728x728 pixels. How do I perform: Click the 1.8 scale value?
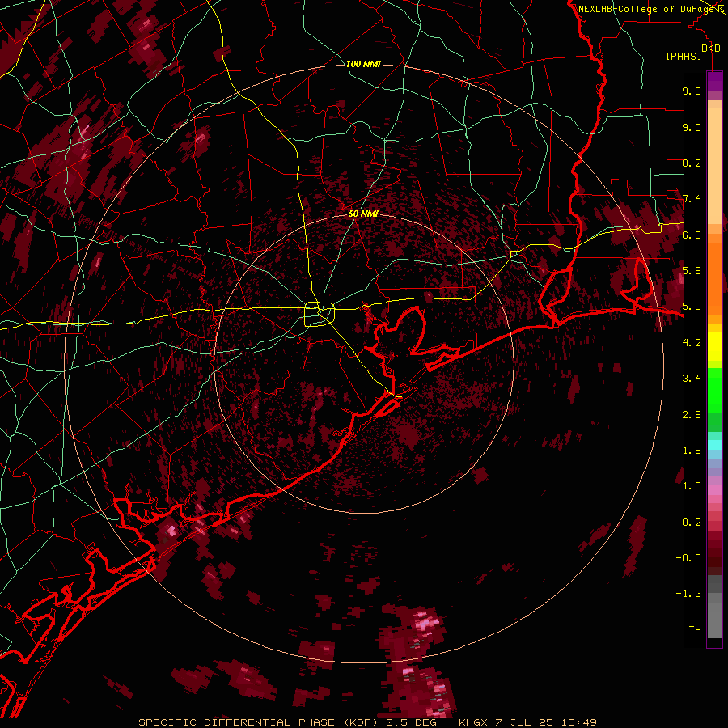click(692, 451)
